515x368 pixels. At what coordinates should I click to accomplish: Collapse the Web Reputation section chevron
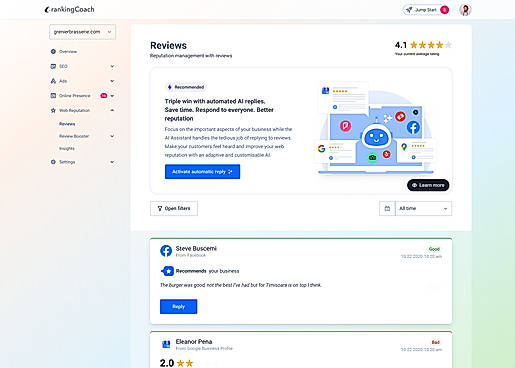pos(112,110)
